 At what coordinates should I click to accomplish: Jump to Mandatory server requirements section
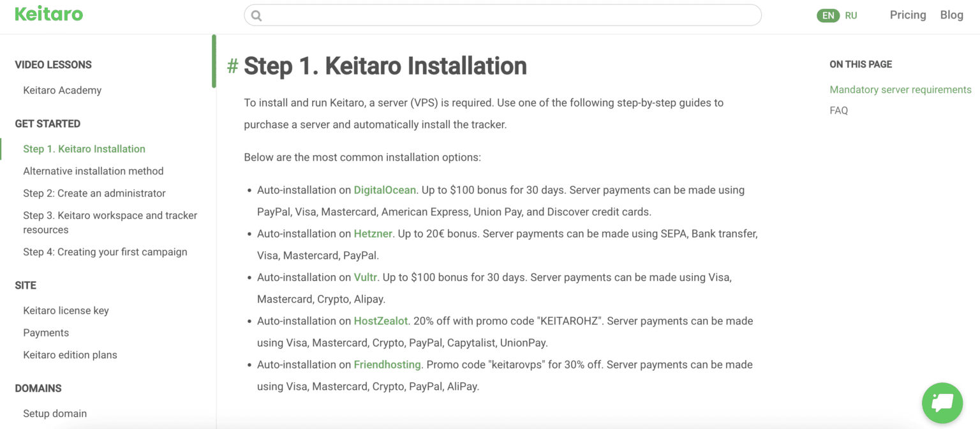pos(900,89)
